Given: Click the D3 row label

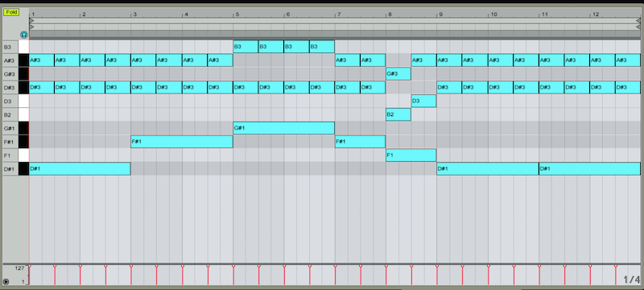Looking at the screenshot, I should [x=7, y=101].
